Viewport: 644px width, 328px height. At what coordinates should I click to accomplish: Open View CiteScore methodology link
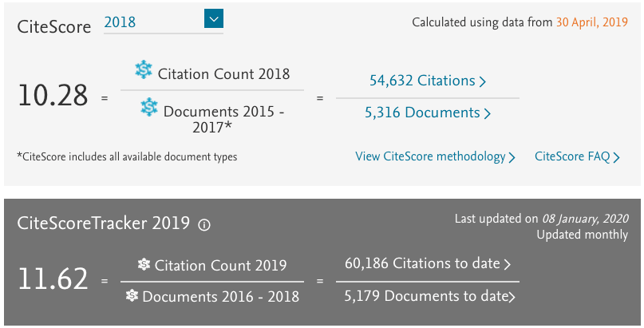click(x=430, y=157)
